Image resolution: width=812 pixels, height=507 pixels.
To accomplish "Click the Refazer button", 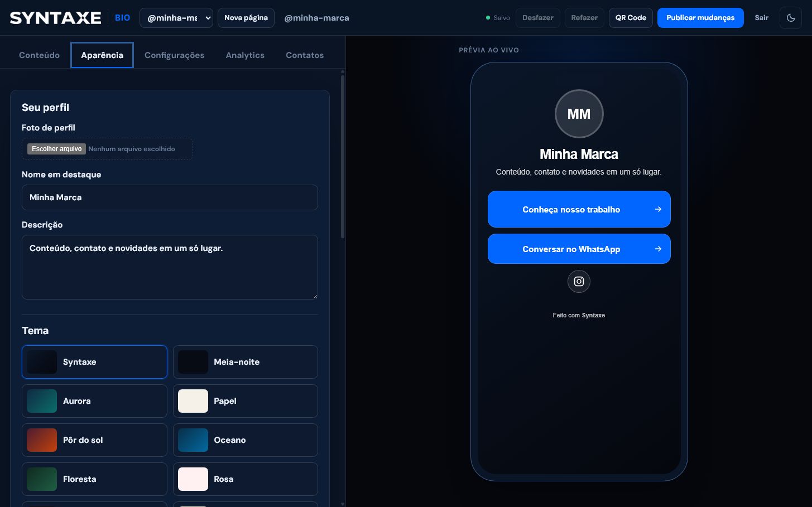I will [584, 18].
